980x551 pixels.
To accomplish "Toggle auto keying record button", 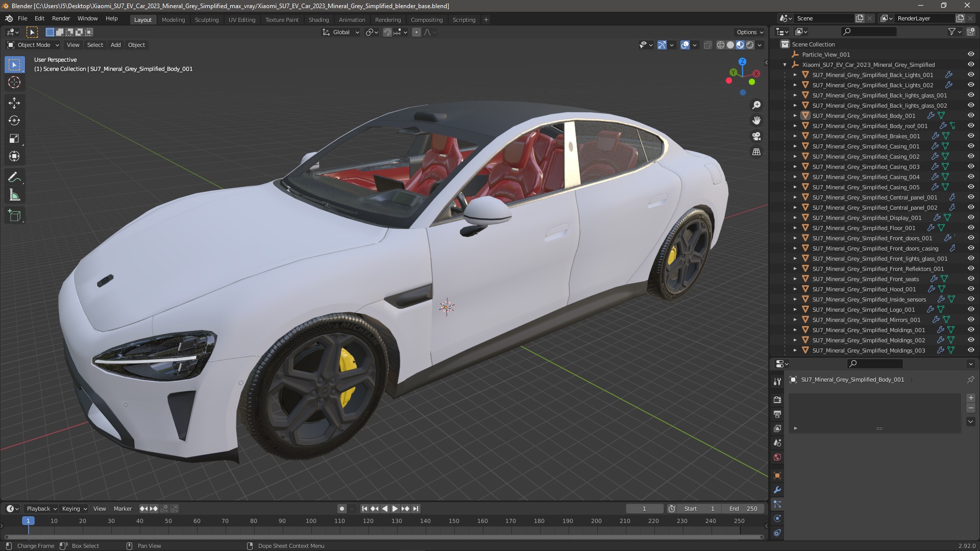I will click(341, 509).
